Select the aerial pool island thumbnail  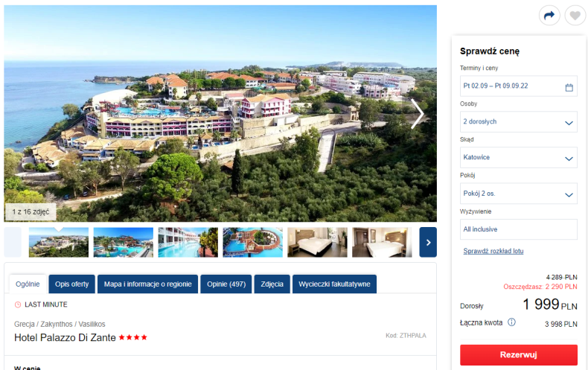[x=252, y=242]
